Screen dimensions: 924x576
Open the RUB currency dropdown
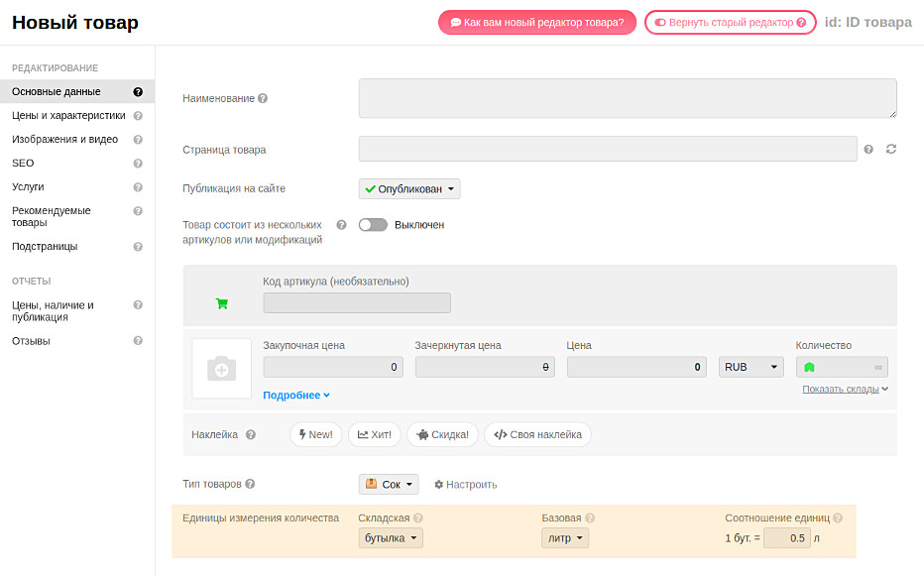pos(751,367)
